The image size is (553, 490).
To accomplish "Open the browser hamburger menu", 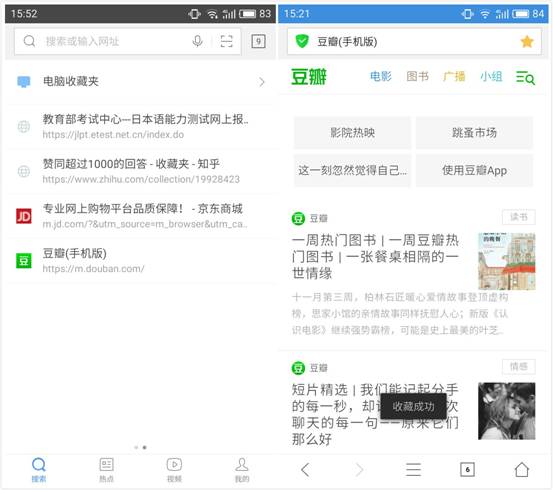I will pos(413,470).
